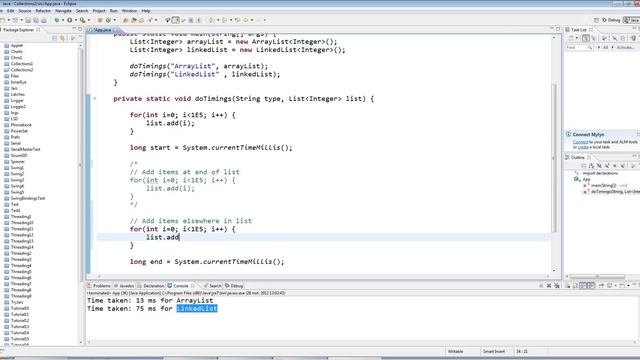Image resolution: width=640 pixels, height=360 pixels.
Task: Switch to the Java perspective
Action: point(632,20)
